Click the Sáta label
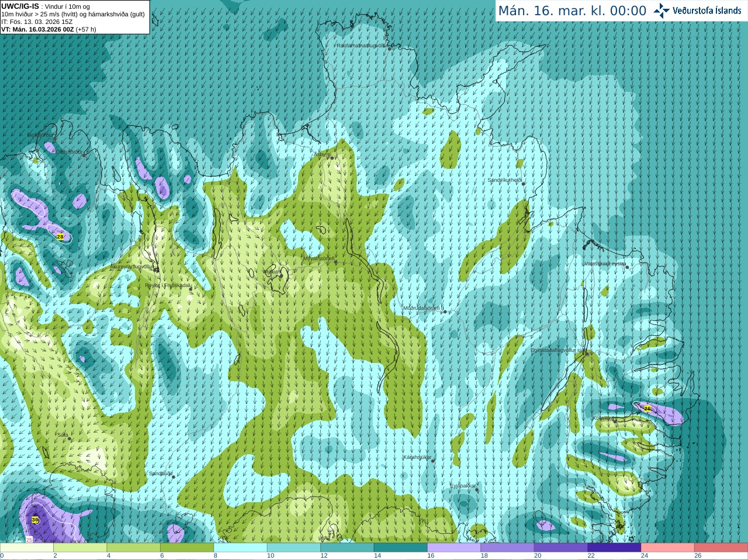The image size is (748, 560). tap(62, 435)
